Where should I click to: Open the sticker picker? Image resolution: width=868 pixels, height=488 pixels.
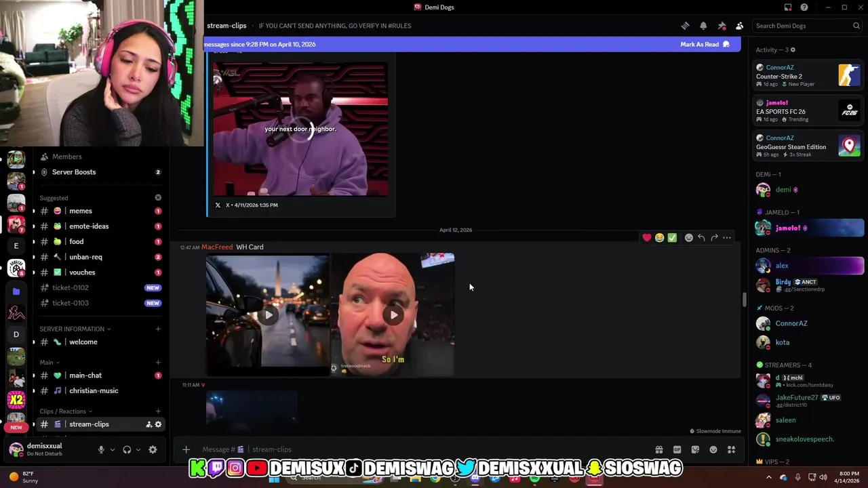695,449
